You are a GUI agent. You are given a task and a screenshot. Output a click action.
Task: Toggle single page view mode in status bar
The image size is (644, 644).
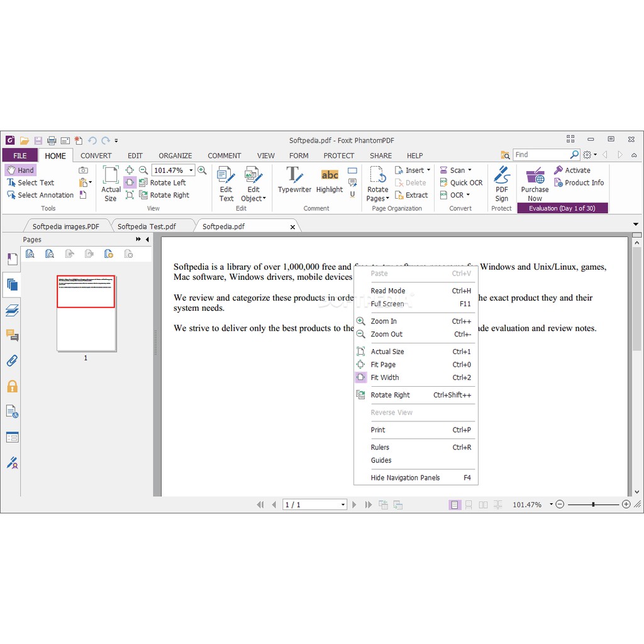(455, 504)
